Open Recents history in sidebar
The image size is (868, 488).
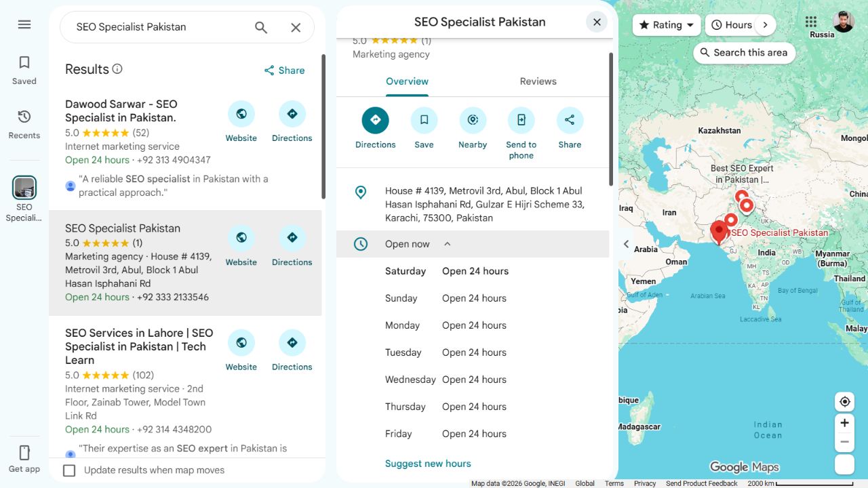coord(24,125)
